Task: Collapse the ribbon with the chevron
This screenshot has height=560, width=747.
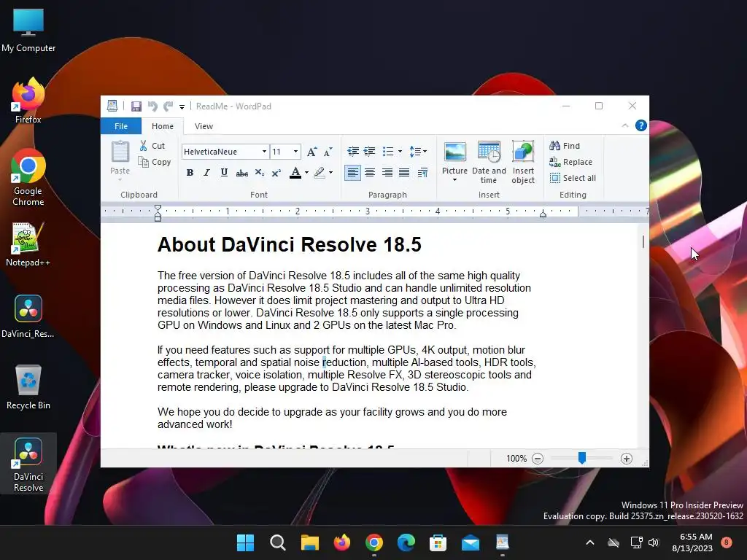Action: click(x=625, y=125)
